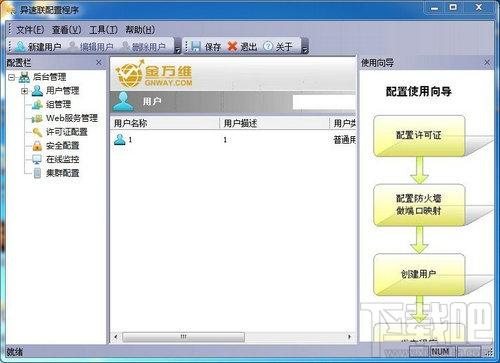
Task: Click user description cell showing 1
Action: (x=225, y=140)
